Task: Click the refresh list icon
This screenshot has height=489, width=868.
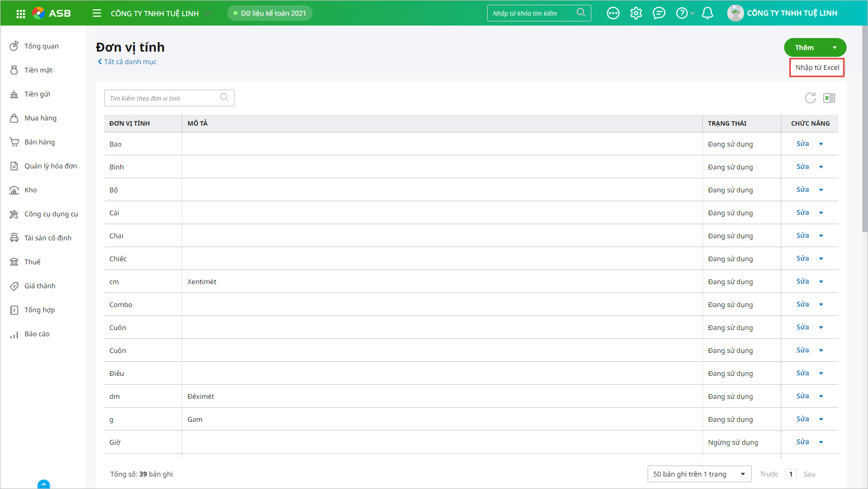Action: point(810,98)
